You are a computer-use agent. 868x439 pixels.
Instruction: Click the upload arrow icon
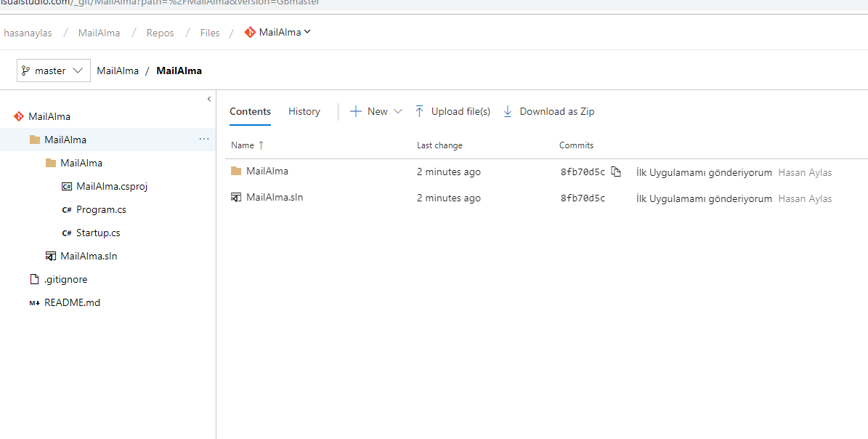coord(420,111)
